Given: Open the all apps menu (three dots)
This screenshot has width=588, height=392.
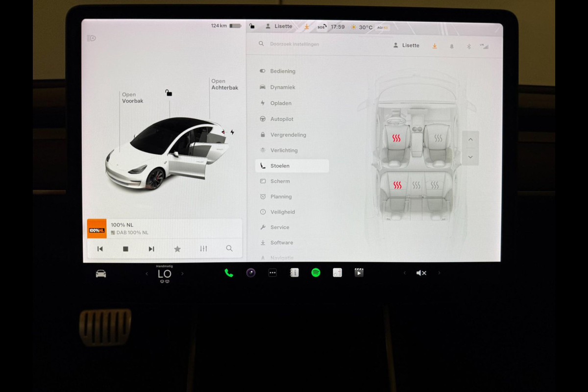Looking at the screenshot, I should pyautogui.click(x=272, y=273).
